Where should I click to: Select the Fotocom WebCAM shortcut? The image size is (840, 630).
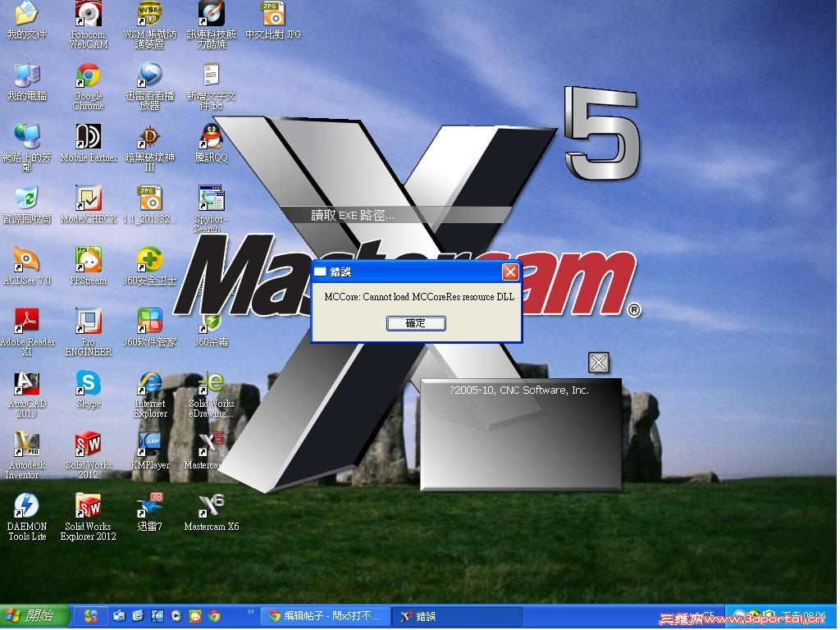[x=89, y=25]
